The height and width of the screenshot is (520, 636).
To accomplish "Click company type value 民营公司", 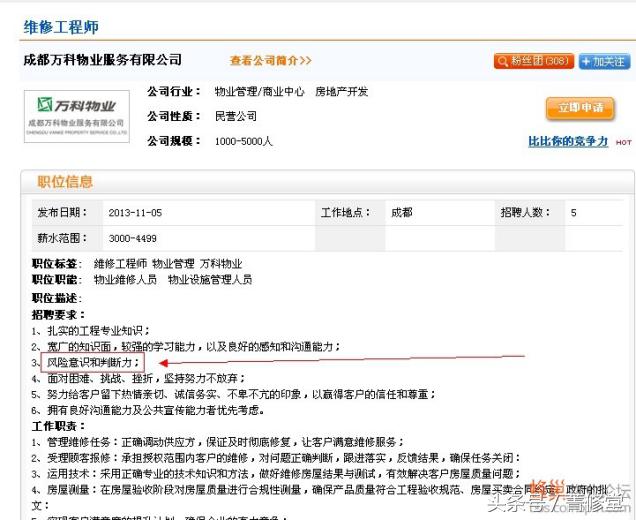I will click(236, 116).
